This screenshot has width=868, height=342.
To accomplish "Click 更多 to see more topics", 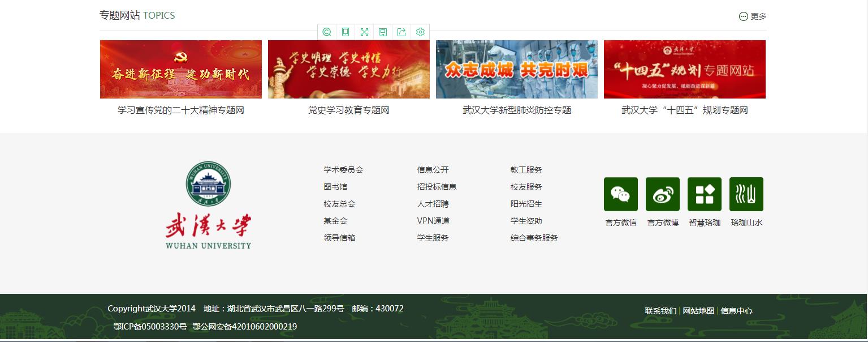I will click(753, 16).
